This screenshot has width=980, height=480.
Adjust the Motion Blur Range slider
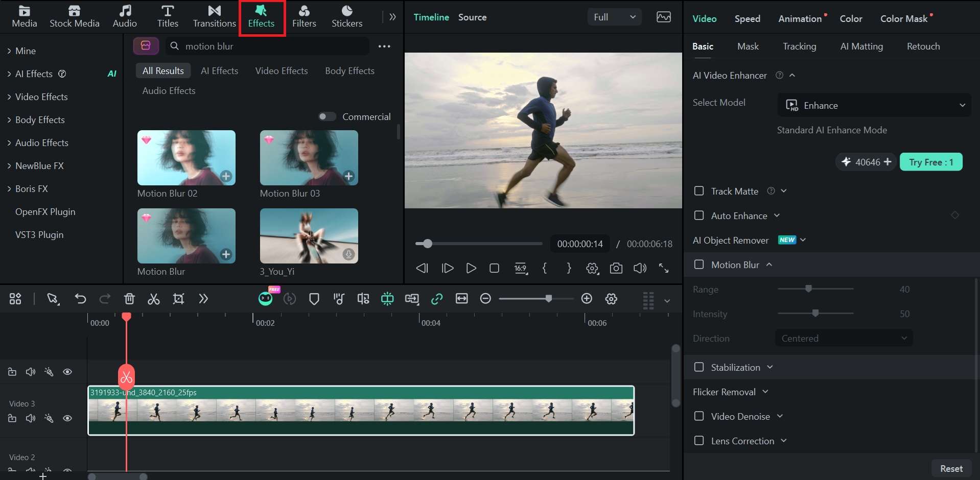tap(808, 289)
